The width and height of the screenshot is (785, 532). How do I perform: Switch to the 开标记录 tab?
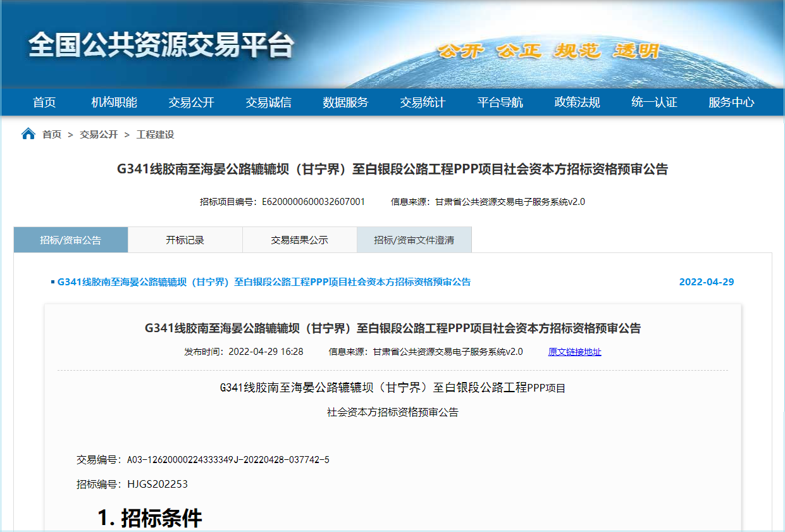pos(185,240)
